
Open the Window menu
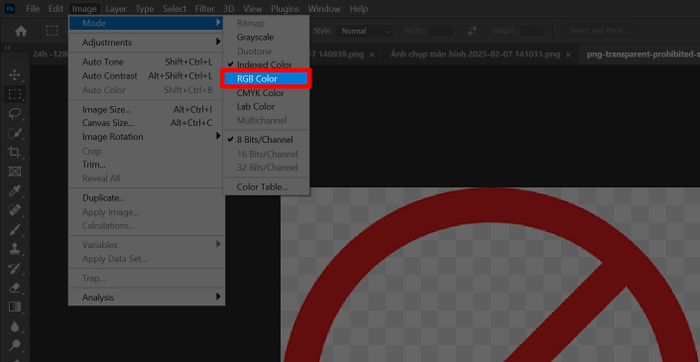325,8
